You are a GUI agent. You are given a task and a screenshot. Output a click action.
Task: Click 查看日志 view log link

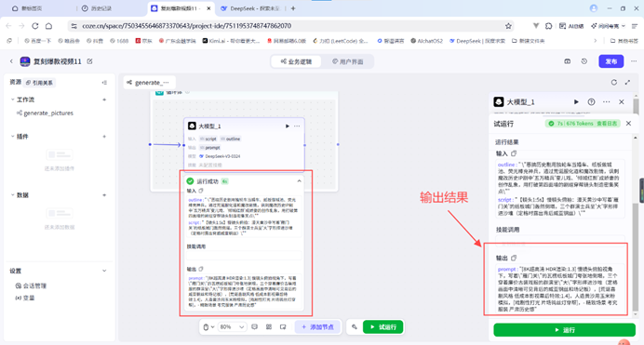point(607,124)
